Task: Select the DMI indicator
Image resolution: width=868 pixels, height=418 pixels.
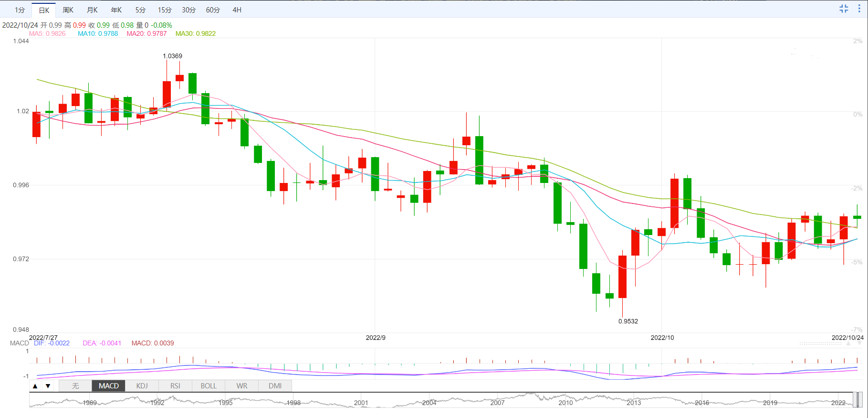Action: click(275, 386)
